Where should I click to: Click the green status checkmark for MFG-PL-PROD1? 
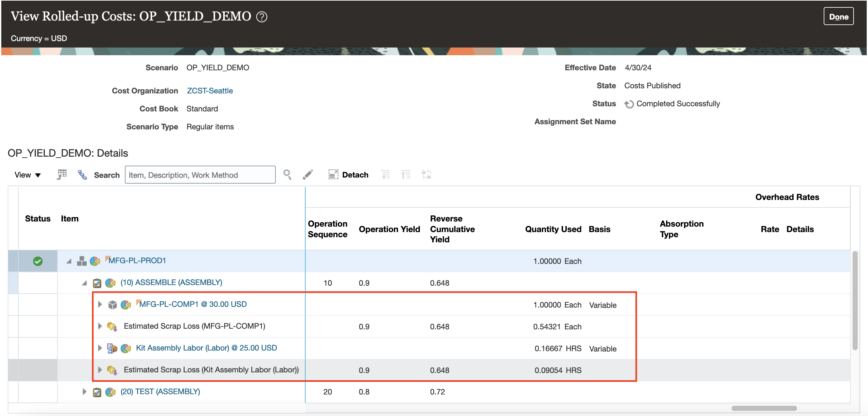tap(38, 261)
